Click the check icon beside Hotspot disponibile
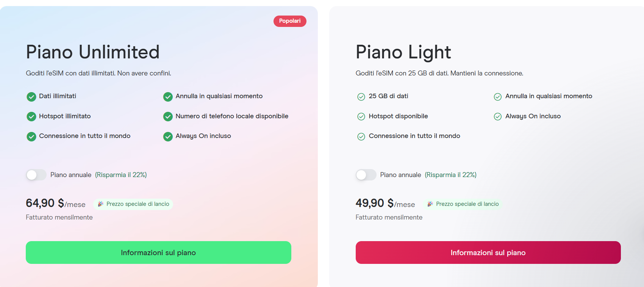644x287 pixels. point(361,116)
